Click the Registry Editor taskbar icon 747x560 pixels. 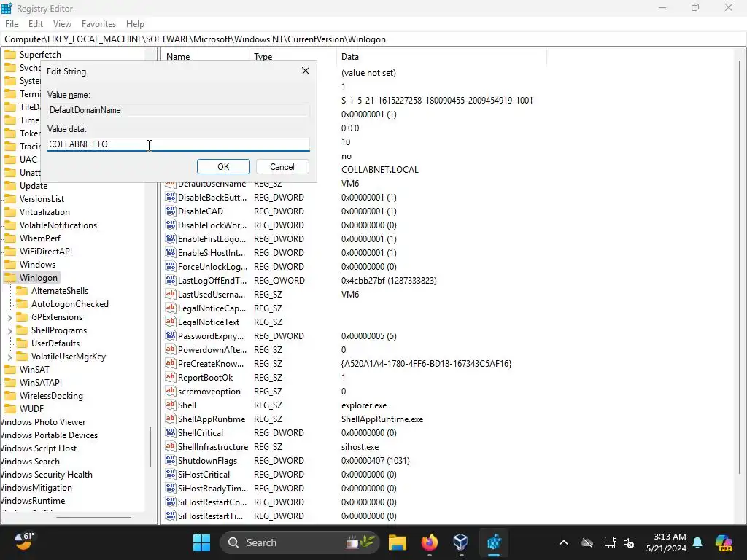point(494,542)
